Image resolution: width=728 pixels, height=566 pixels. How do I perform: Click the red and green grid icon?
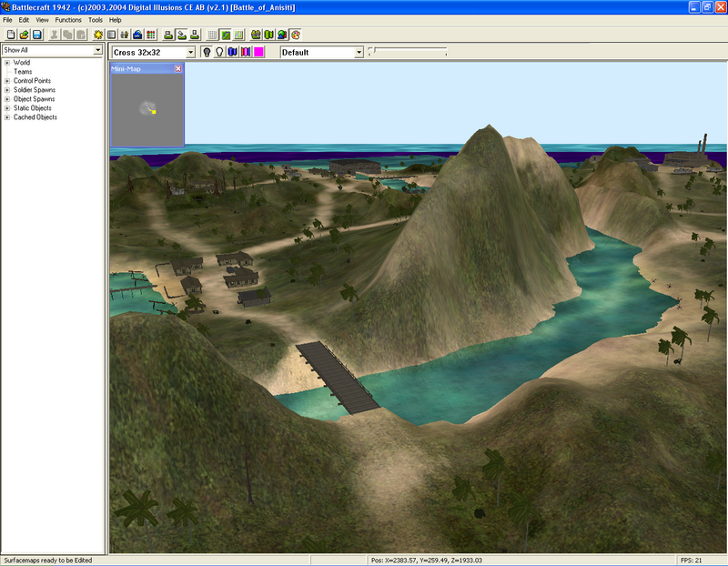pyautogui.click(x=151, y=35)
